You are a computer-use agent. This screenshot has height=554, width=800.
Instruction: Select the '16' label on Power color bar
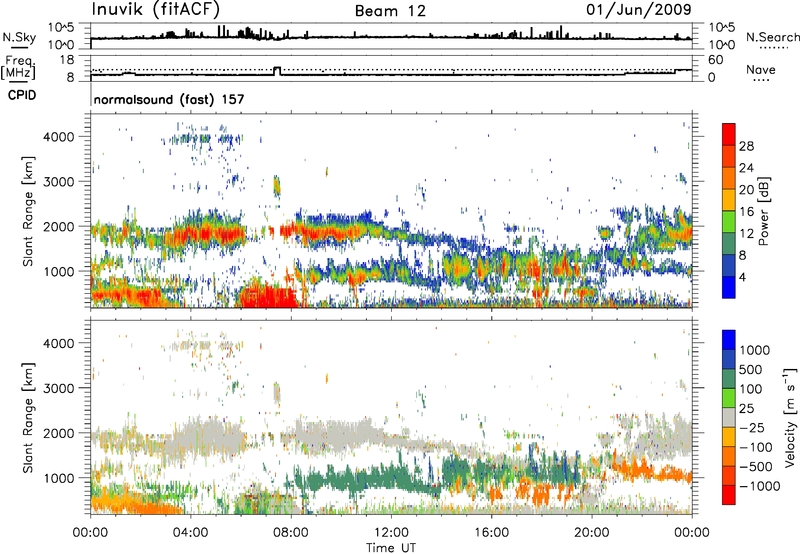coord(746,212)
